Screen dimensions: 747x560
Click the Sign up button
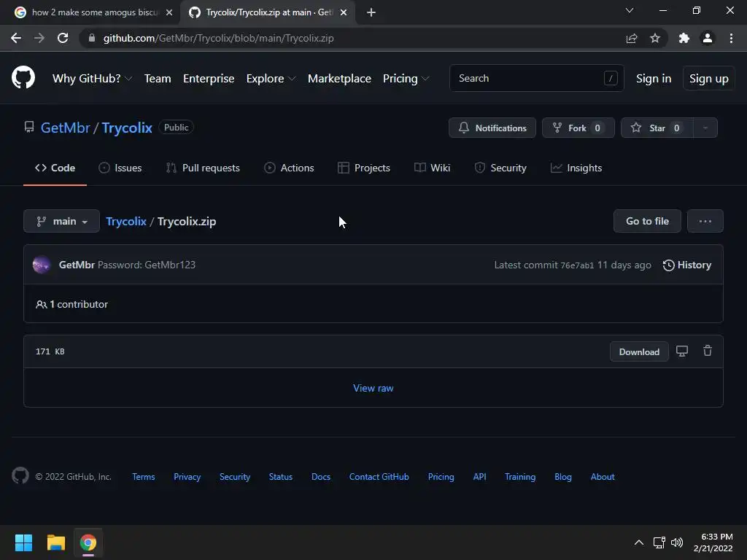(709, 79)
